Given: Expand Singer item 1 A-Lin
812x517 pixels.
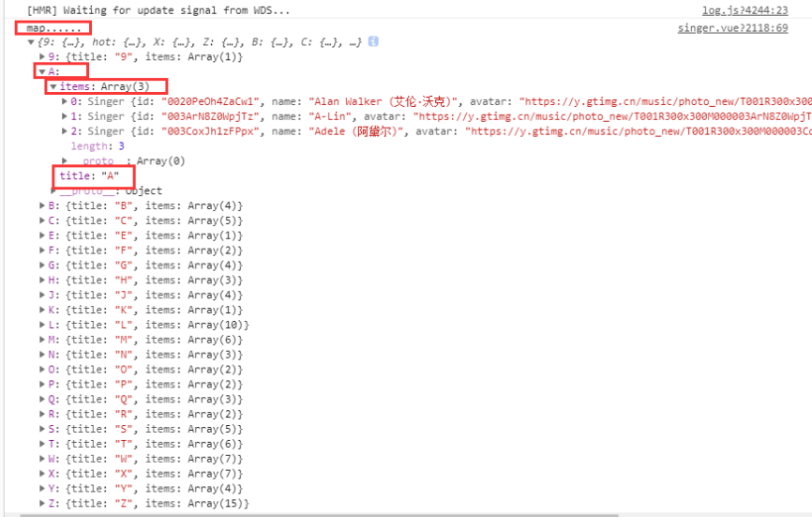Looking at the screenshot, I should tap(64, 116).
